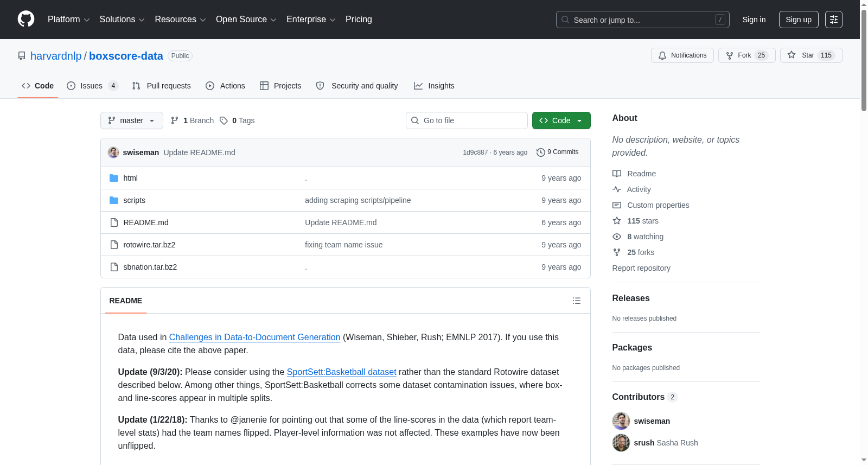Viewport: 868px width, 465px height.
Task: Open Challenges in Data-to-Document Generation link
Action: click(x=254, y=337)
